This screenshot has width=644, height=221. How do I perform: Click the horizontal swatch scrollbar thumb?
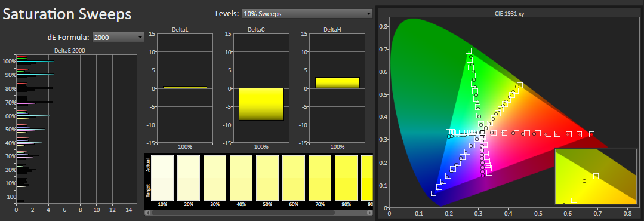[243, 213]
